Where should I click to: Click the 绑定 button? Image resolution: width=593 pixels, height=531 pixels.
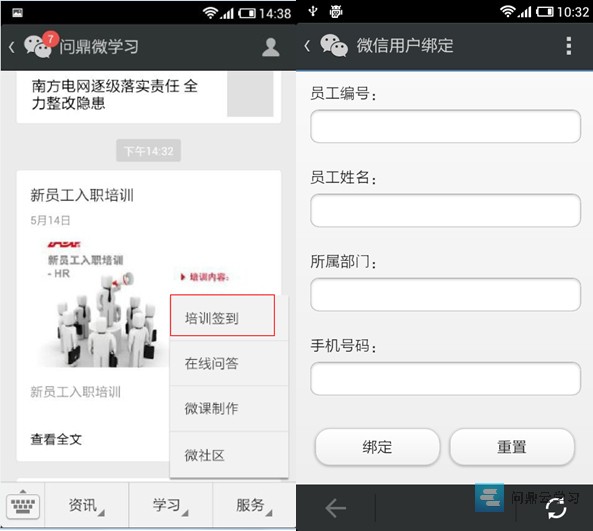377,447
